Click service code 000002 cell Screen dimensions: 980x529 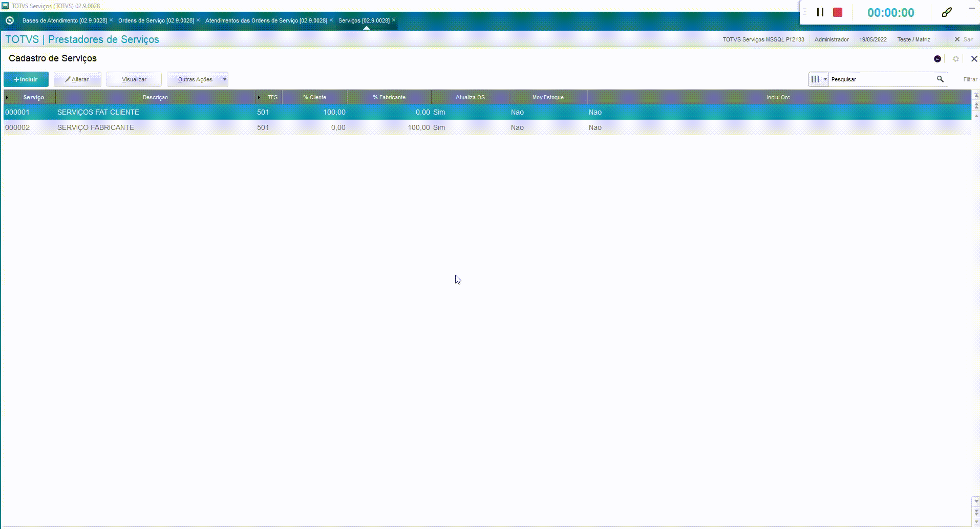click(17, 127)
